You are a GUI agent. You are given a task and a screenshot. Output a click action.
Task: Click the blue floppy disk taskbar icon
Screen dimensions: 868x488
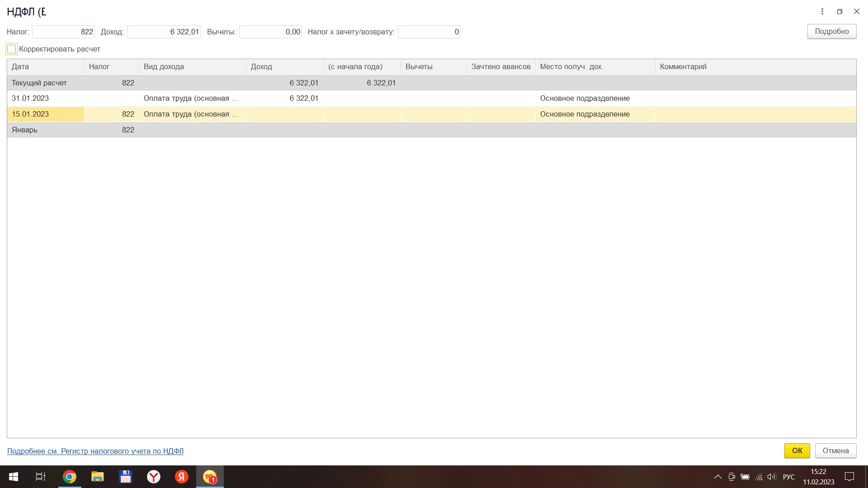(125, 477)
